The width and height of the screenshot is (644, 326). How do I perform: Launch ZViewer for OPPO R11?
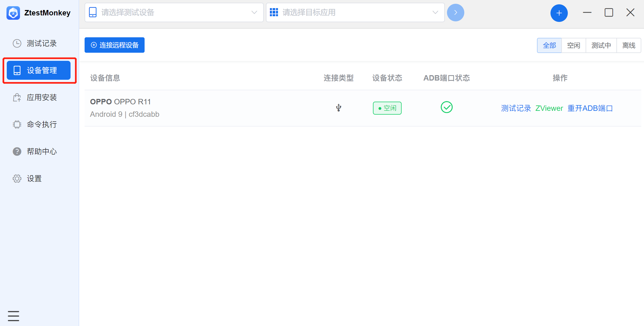(549, 108)
